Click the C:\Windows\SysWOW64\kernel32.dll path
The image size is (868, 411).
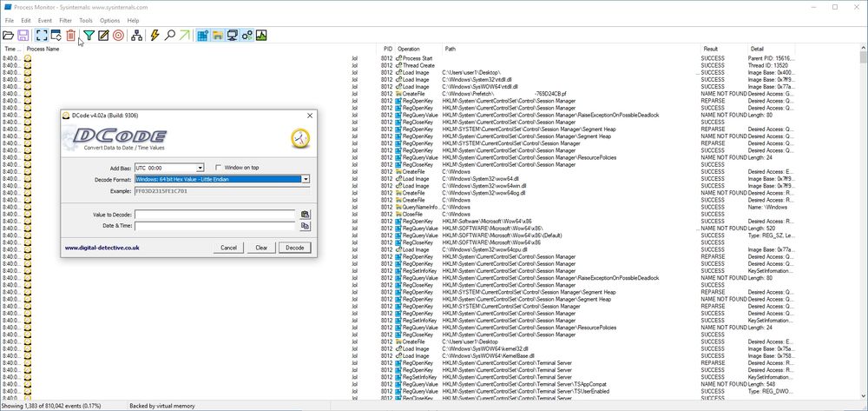point(487,348)
